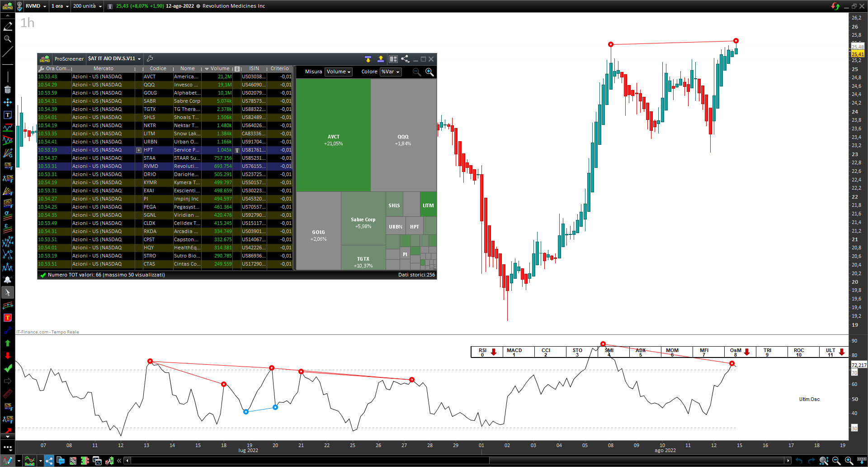Screen dimensions: 868x467
Task: Click the LITM tile in the treemap
Action: (428, 205)
